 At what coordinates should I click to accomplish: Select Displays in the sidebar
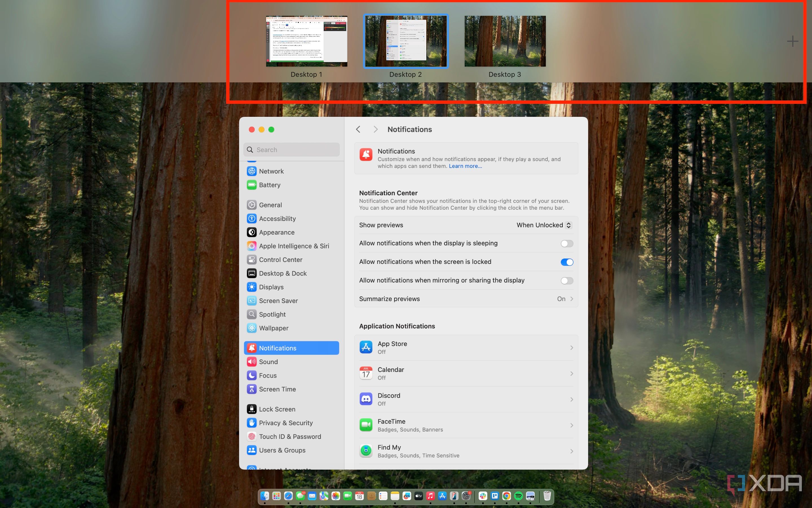tap(291, 287)
